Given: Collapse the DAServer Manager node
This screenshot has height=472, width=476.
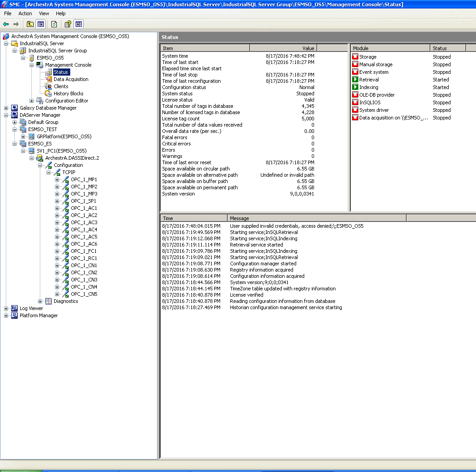Looking at the screenshot, I should coord(6,115).
